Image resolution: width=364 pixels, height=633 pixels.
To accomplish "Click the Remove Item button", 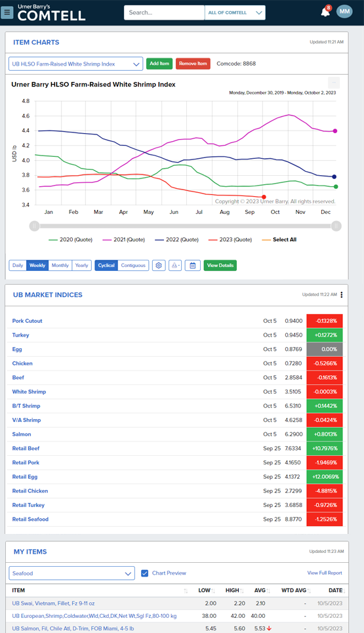I will click(x=193, y=64).
